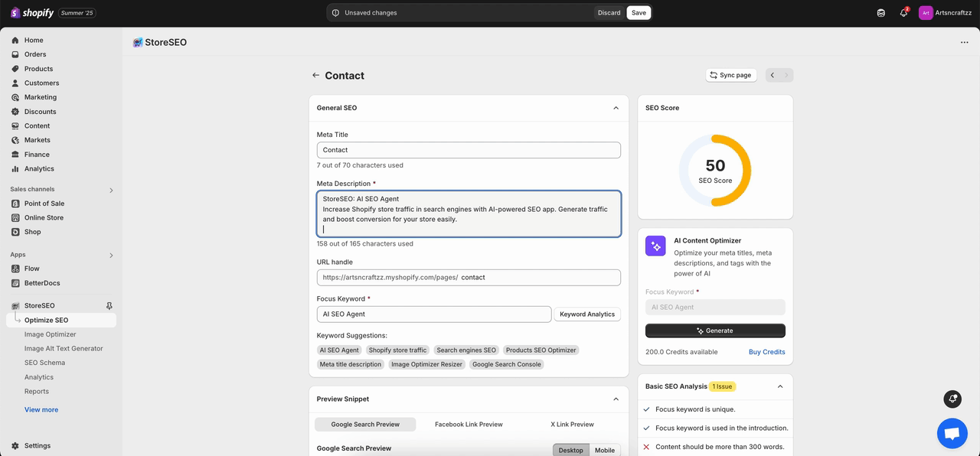Click the Online Store icon
The height and width of the screenshot is (456, 980).
(x=15, y=217)
